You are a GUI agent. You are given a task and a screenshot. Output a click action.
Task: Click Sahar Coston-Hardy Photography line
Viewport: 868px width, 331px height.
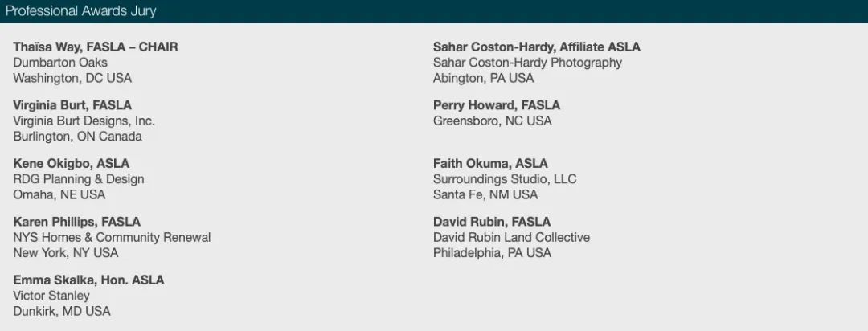527,63
